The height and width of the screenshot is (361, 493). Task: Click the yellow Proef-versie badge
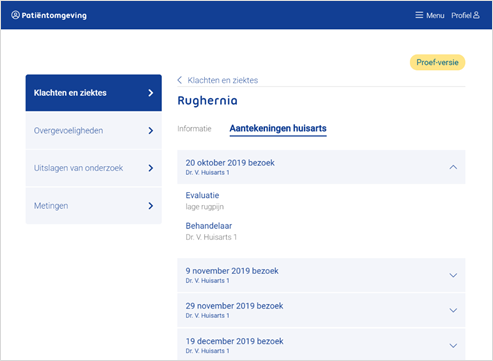[437, 62]
